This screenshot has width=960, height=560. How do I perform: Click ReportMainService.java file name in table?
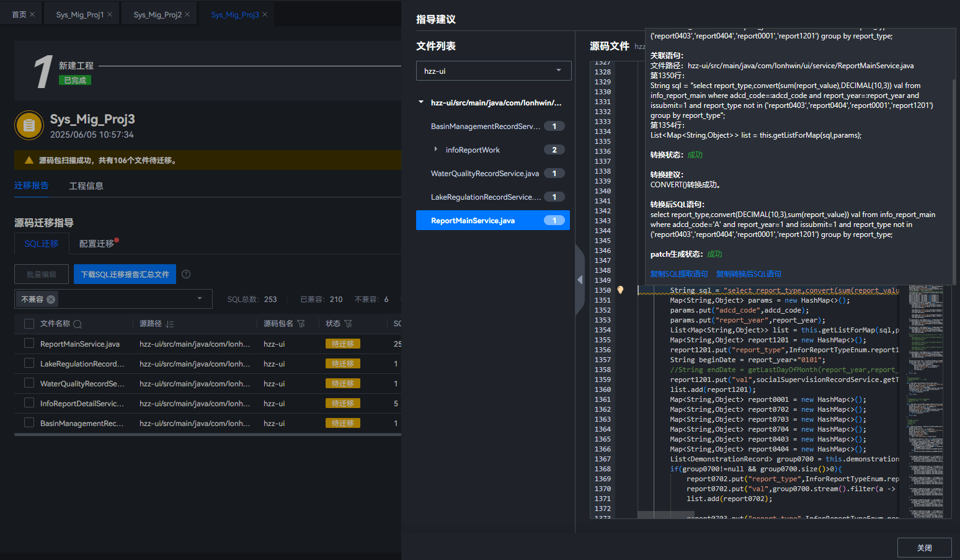[80, 344]
